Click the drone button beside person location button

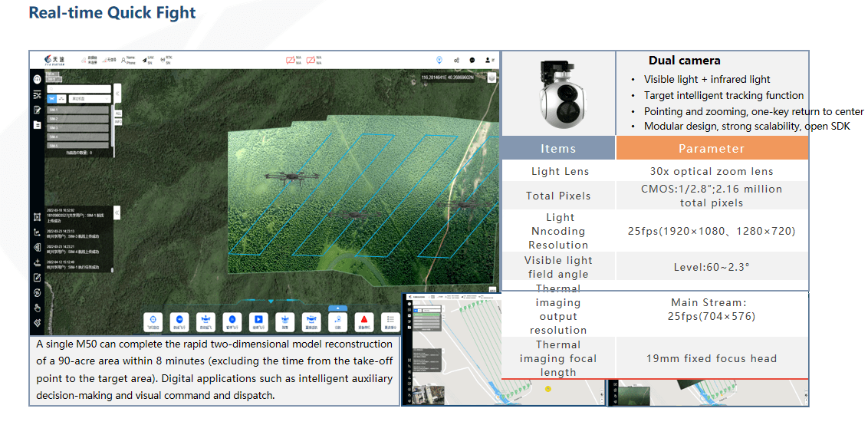[311, 321]
